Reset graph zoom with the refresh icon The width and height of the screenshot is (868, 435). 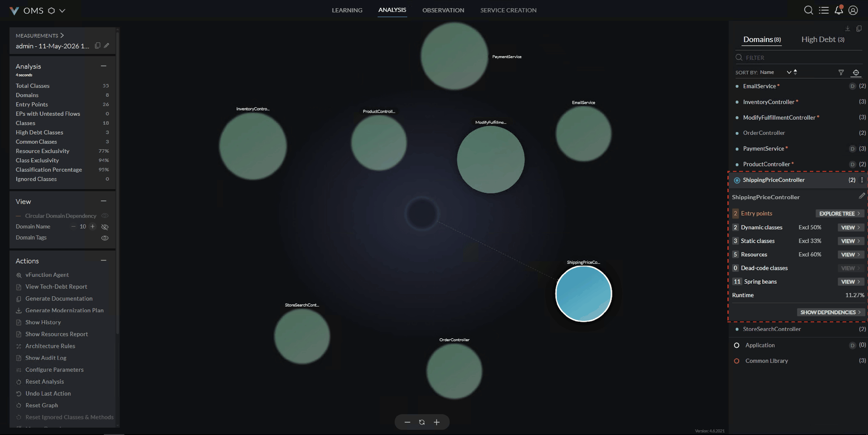tap(422, 422)
